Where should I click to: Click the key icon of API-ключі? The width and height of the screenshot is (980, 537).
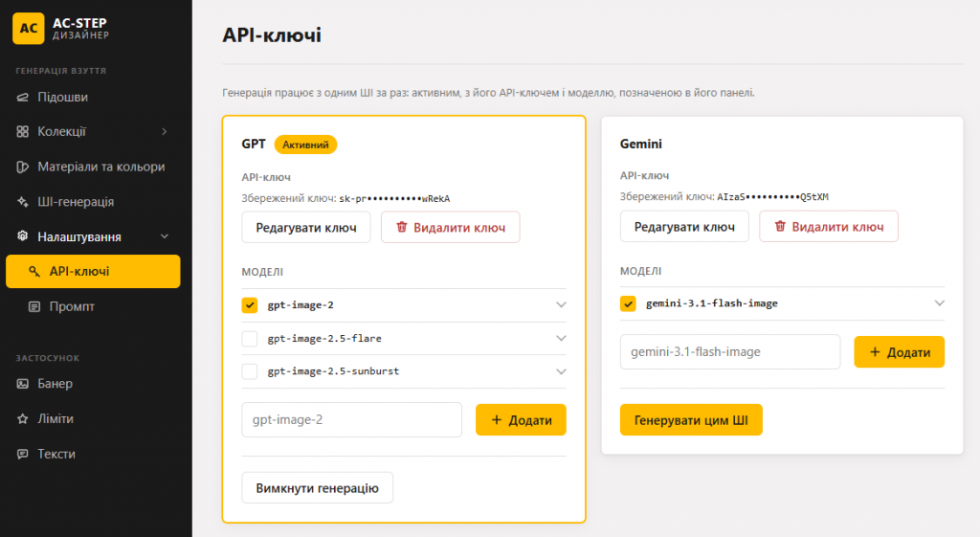coord(34,271)
